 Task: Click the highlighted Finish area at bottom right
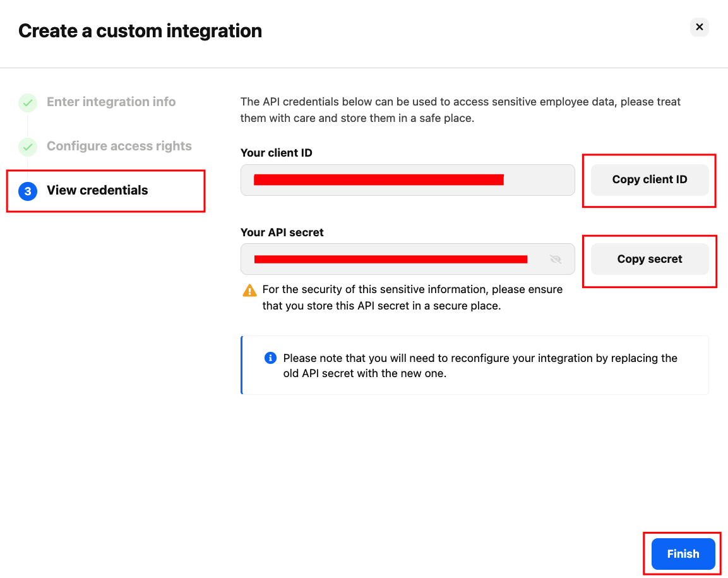pyautogui.click(x=682, y=553)
